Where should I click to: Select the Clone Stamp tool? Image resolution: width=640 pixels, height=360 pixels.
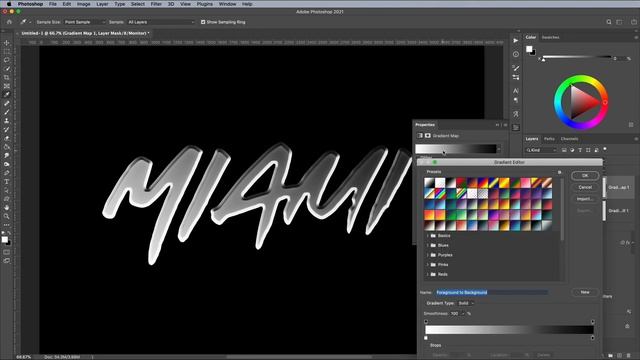pos(7,121)
